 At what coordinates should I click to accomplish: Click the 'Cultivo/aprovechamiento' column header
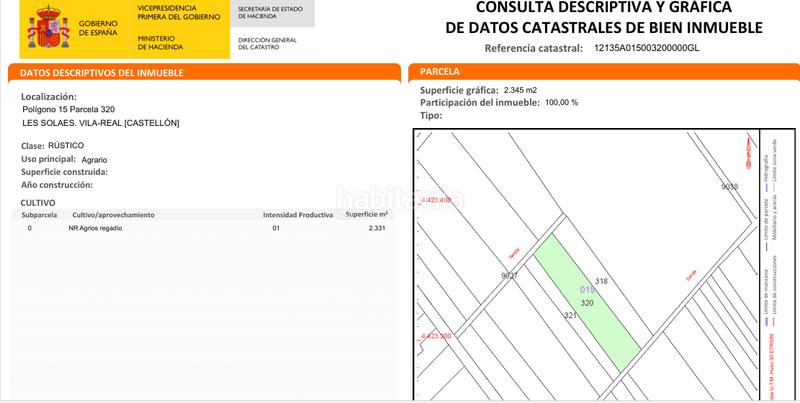click(113, 215)
